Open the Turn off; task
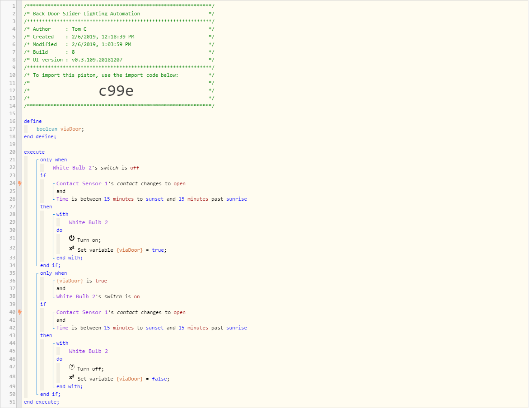Screen dimensions: 532x409 point(90,369)
